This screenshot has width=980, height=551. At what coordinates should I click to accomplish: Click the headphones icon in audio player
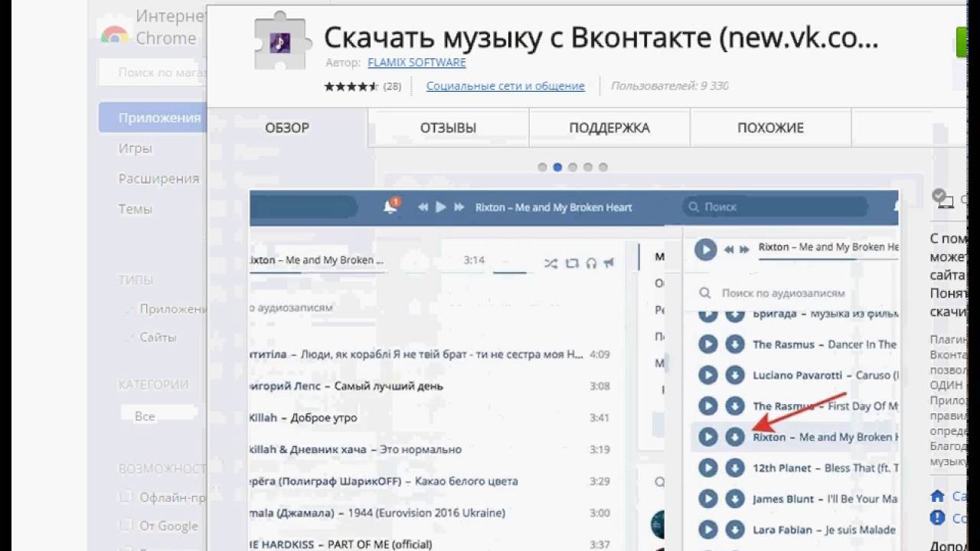[590, 263]
